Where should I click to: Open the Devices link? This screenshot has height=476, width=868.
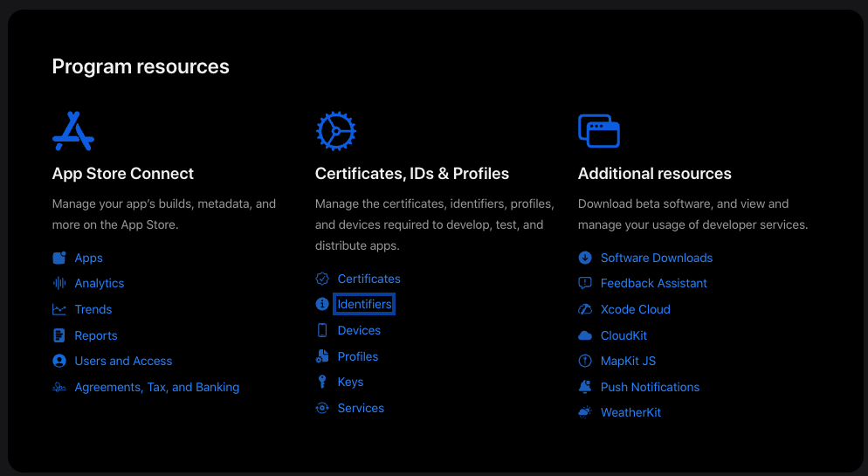pyautogui.click(x=359, y=330)
